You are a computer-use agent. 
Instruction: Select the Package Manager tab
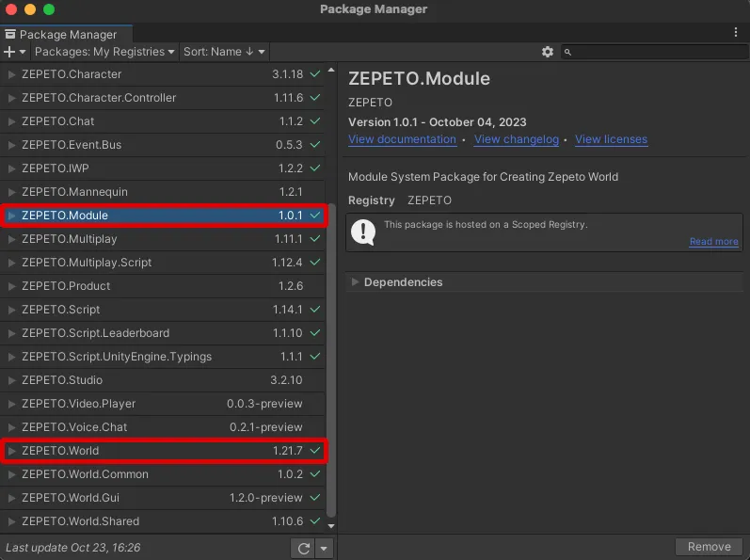pyautogui.click(x=66, y=34)
